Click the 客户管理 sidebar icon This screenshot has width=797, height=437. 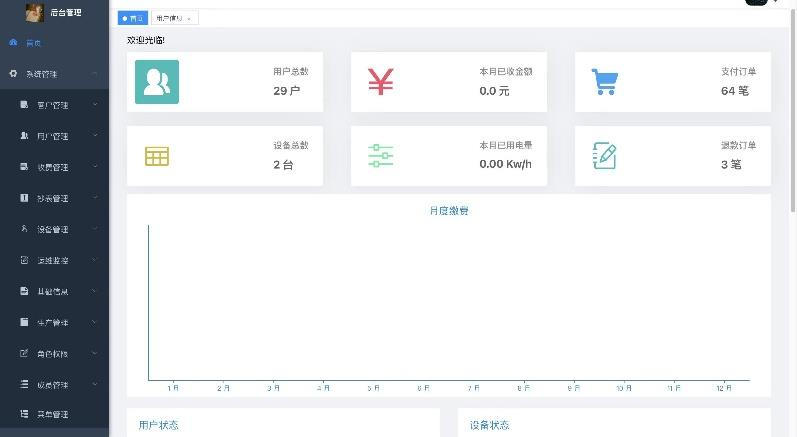click(x=24, y=105)
